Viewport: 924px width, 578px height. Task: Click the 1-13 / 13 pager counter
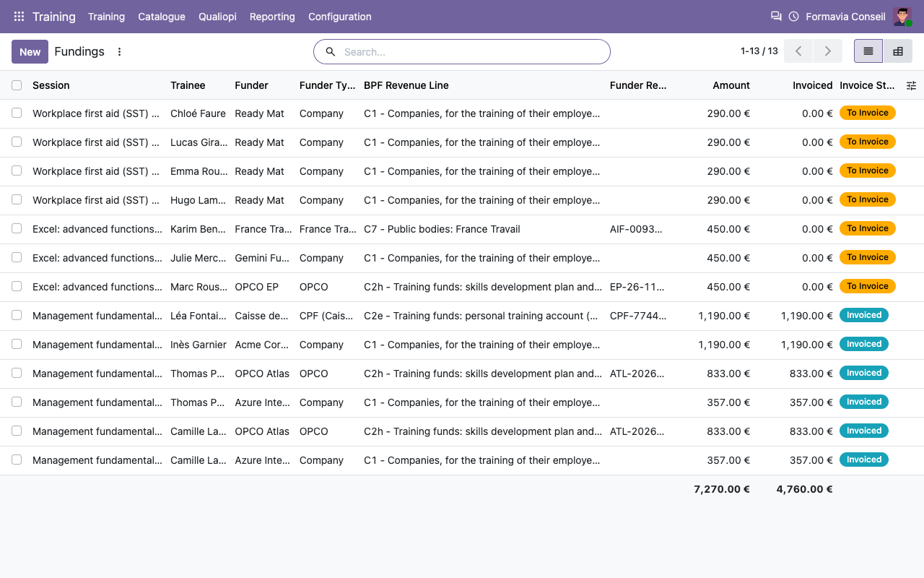[x=759, y=51]
